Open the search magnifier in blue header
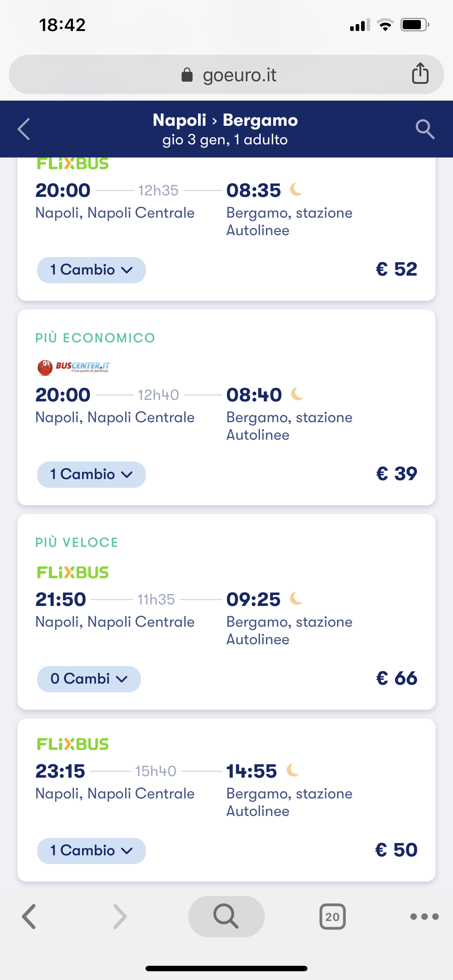453x980 pixels. [425, 129]
